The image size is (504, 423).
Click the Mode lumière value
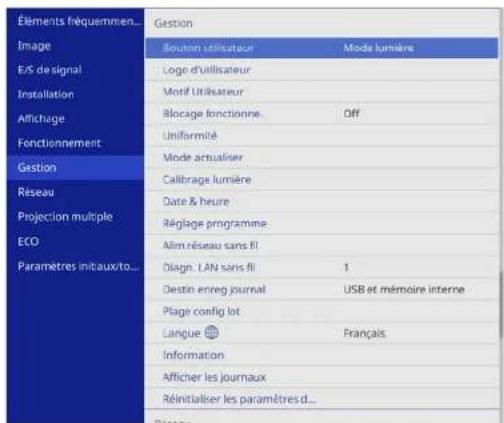tap(378, 48)
